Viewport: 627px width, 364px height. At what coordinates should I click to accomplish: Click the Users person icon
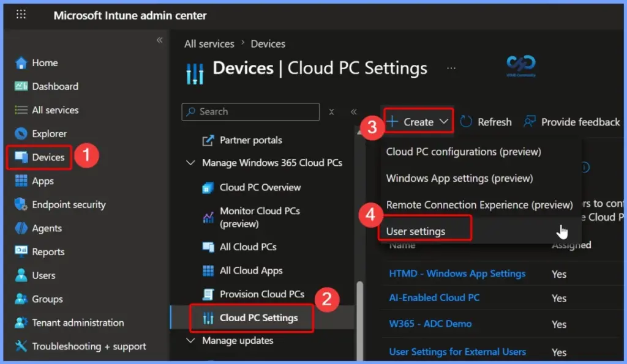pos(21,275)
